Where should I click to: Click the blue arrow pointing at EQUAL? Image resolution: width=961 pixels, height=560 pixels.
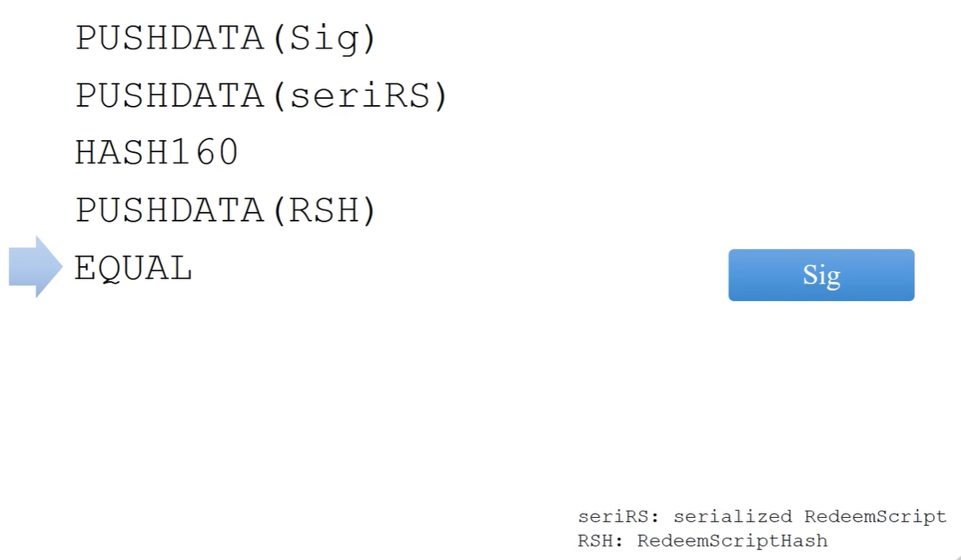tap(36, 267)
